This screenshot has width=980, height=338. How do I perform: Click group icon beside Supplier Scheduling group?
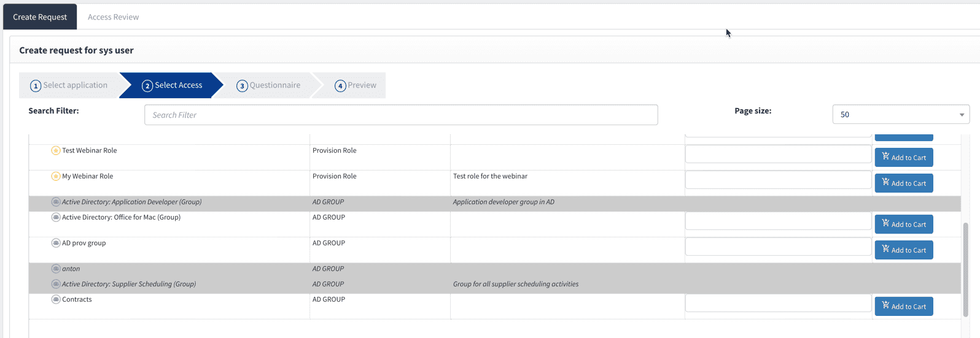tap(55, 285)
